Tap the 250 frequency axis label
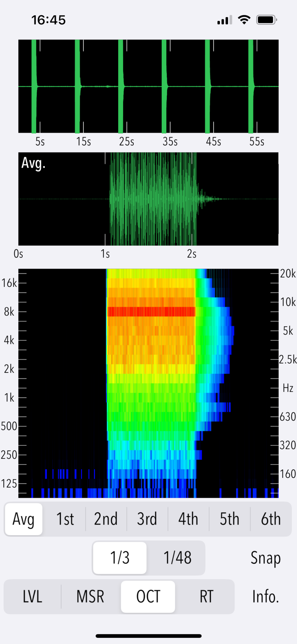Screen dimensions: 297x644 9,455
